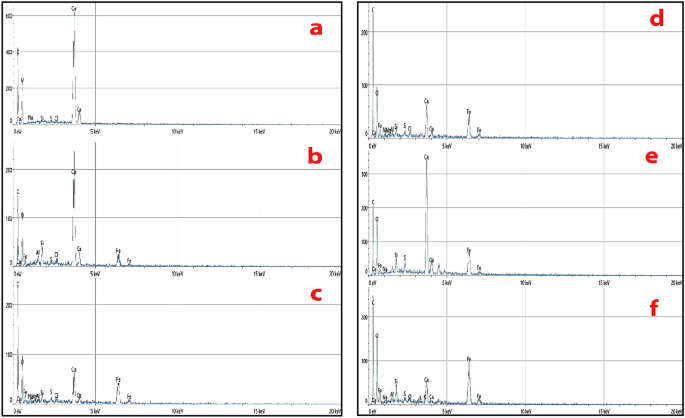
Task: Click the red panel label "a"
Action: point(316,29)
